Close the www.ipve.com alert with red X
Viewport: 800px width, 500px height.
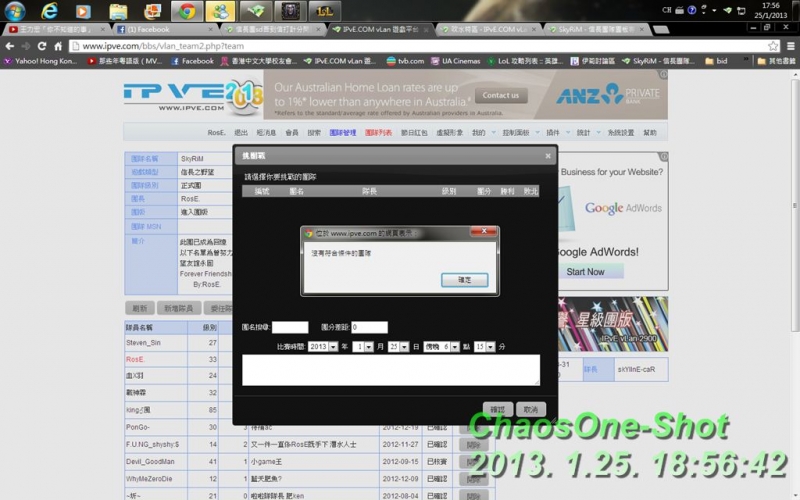(484, 231)
